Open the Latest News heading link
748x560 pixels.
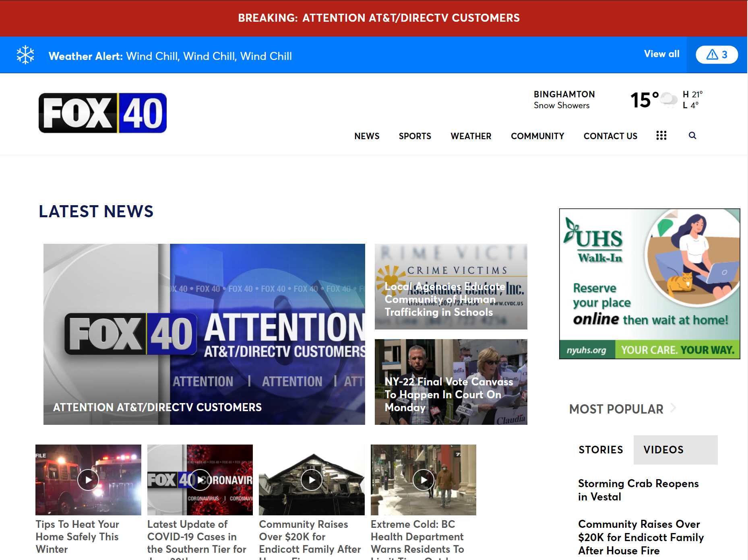point(96,212)
